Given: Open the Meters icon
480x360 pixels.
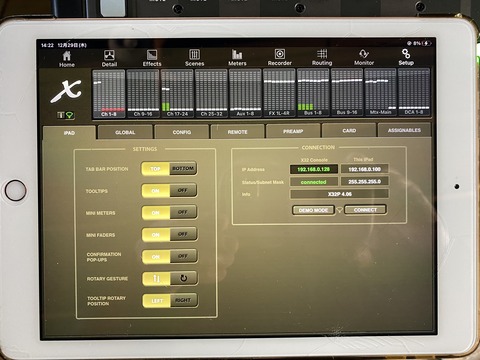Looking at the screenshot, I should [x=237, y=57].
